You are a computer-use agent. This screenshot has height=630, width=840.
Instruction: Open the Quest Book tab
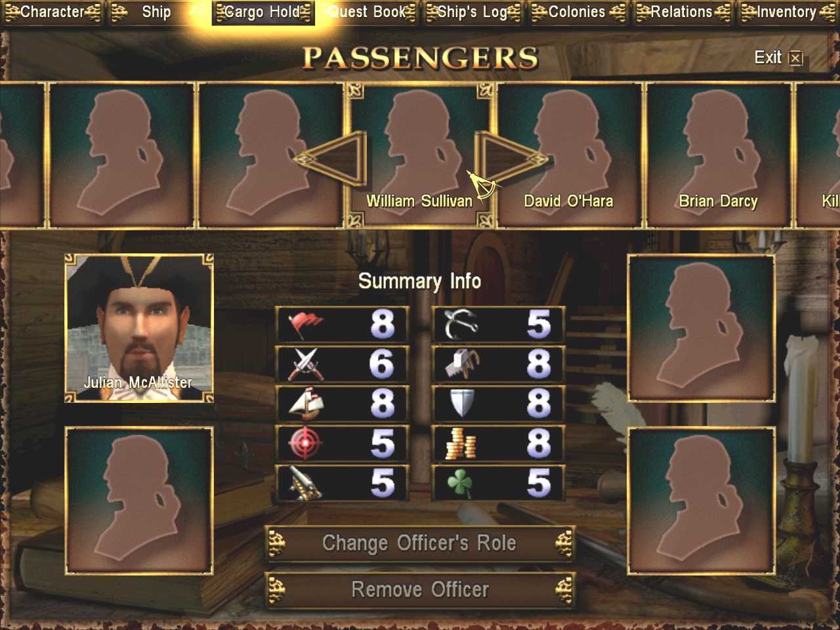pyautogui.click(x=367, y=12)
